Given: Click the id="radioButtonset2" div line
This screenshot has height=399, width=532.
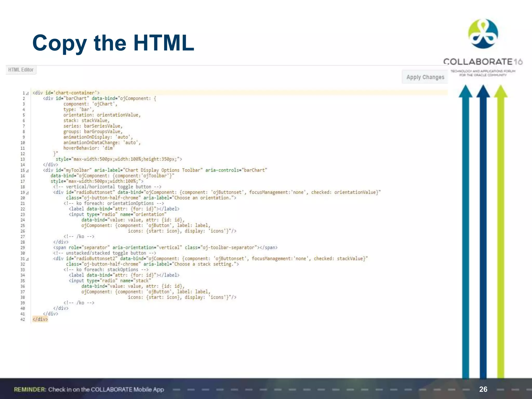Looking at the screenshot, I should (x=210, y=258).
